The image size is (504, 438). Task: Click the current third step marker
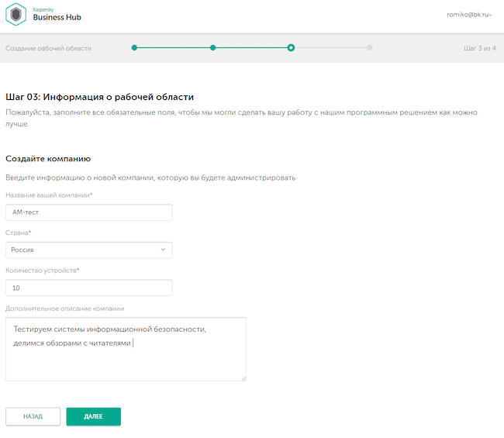(291, 48)
